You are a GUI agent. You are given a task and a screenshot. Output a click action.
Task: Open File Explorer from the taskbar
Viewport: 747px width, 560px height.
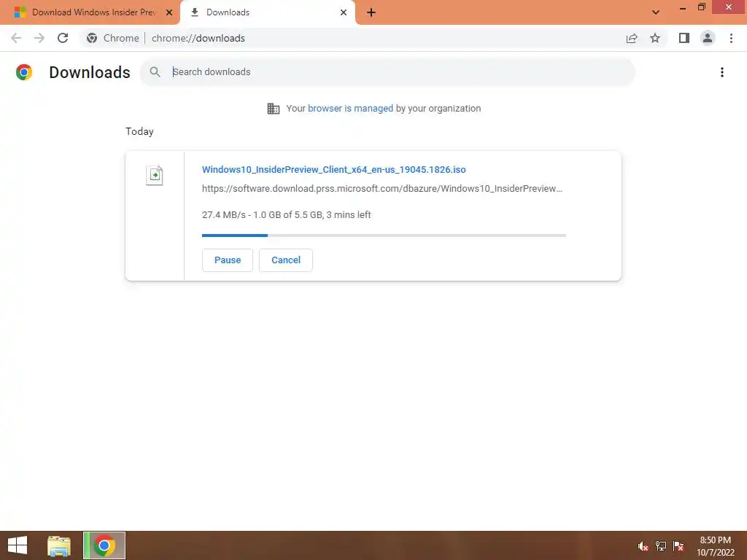tap(59, 545)
